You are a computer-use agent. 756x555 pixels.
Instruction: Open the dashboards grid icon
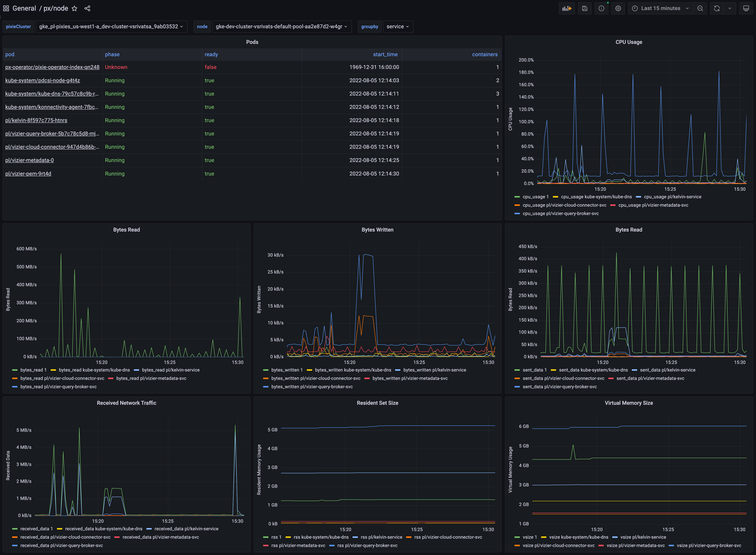[x=6, y=8]
